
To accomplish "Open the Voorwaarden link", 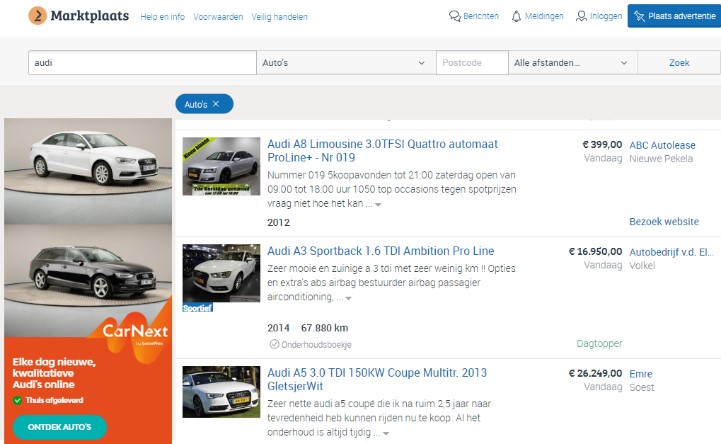I will (x=218, y=17).
